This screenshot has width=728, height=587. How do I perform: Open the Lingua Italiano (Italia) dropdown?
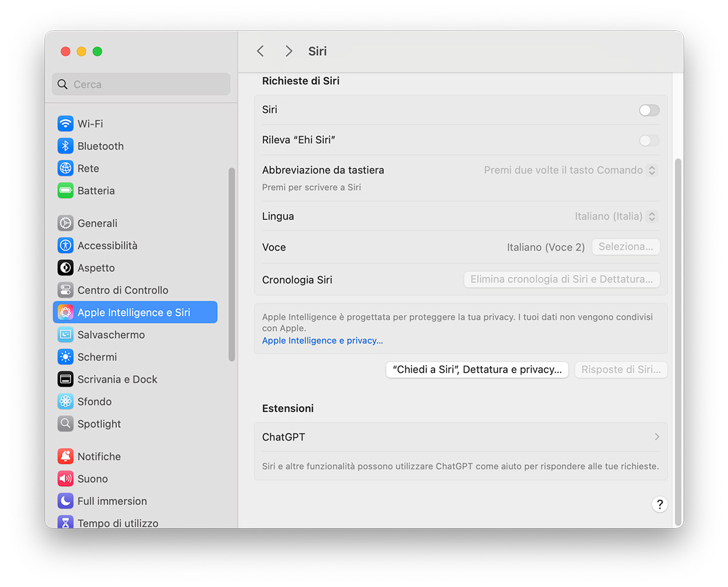coord(616,216)
